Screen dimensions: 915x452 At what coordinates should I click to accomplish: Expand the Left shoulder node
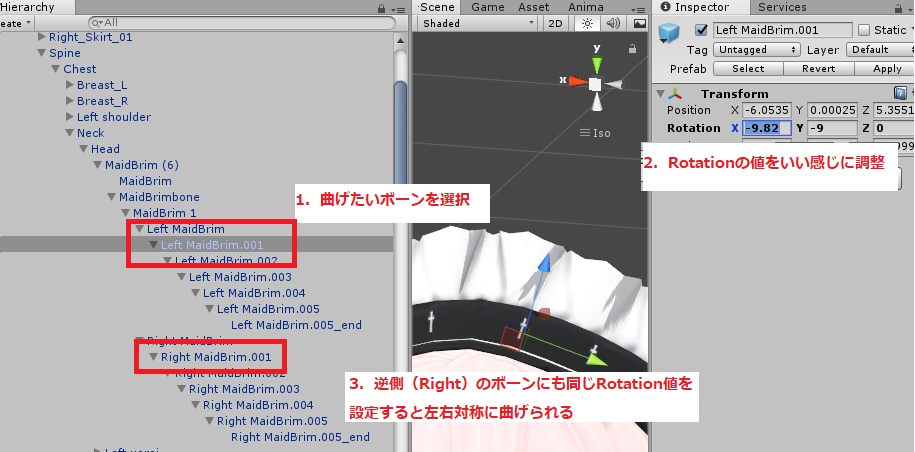point(70,117)
